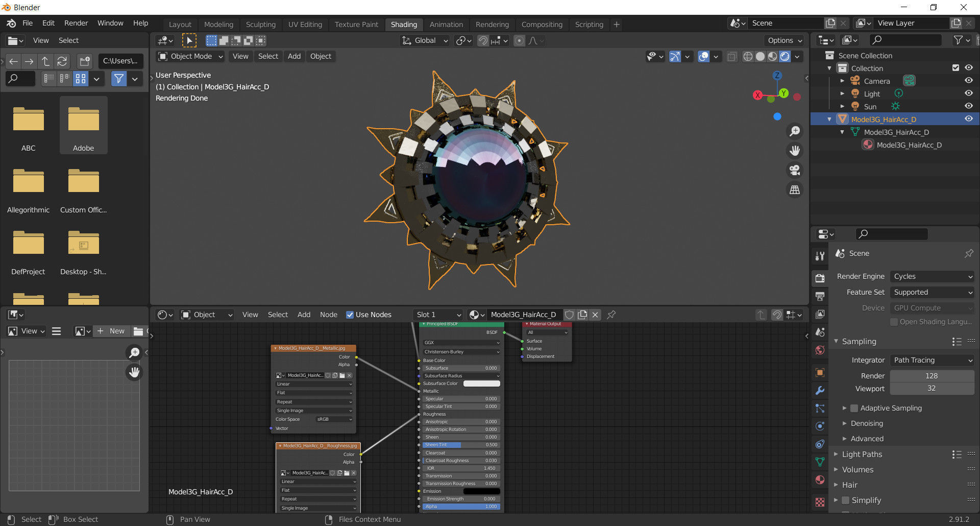980x526 pixels.
Task: Hide the selected Model3G_HairAcc_D object via eye icon
Action: [x=968, y=118]
